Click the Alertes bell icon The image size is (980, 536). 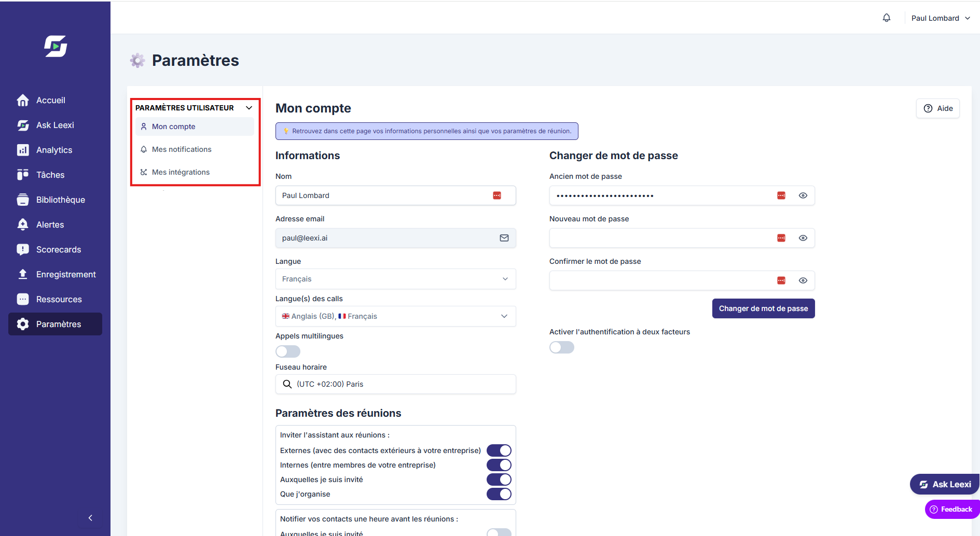23,224
